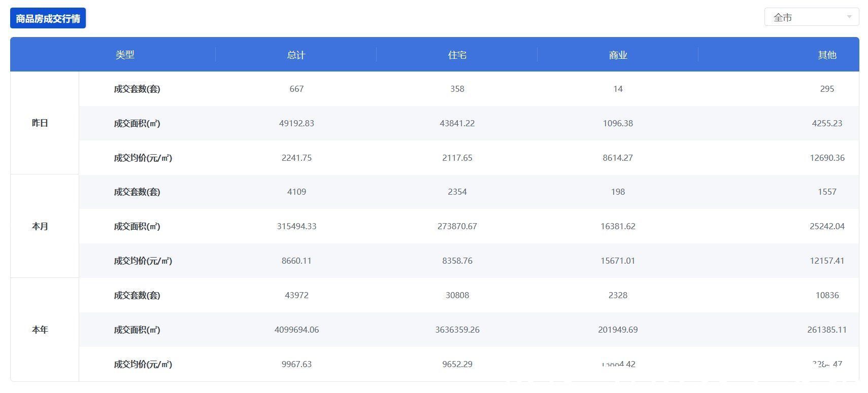This screenshot has height=393, width=868.
Task: Click this month's commercial average price 15671.01
Action: [618, 261]
